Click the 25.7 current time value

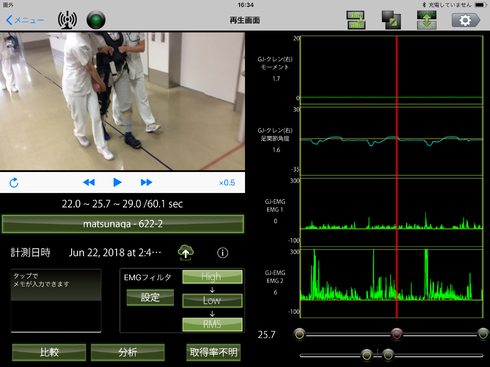point(266,334)
